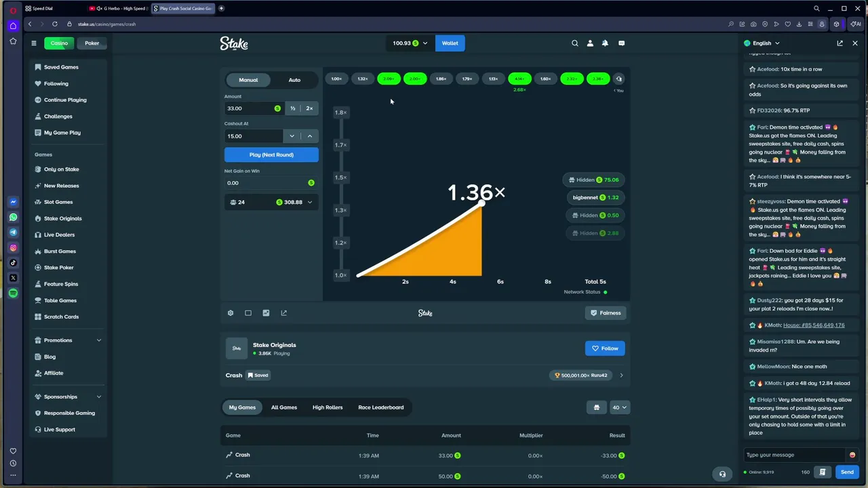Expand the Promotions sidebar section
This screenshot has width=868, height=488.
coord(99,340)
